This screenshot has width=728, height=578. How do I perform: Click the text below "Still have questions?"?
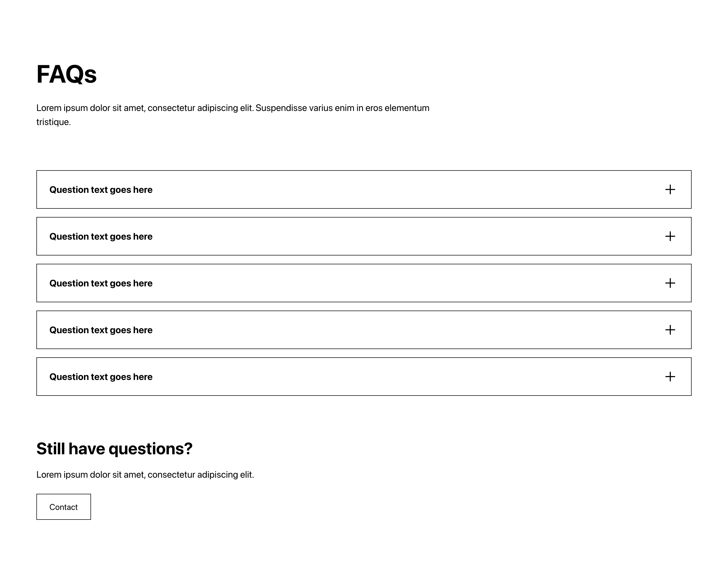145,475
